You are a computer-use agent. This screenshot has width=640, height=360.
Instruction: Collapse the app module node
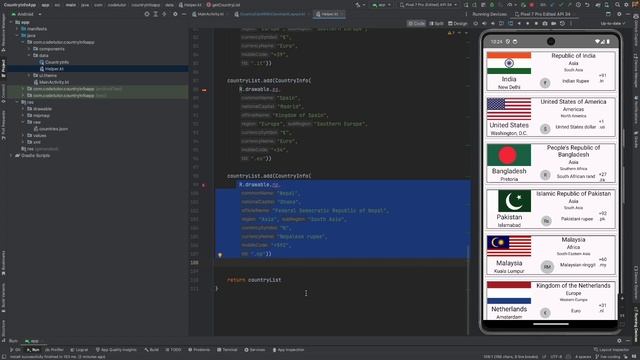(11, 22)
